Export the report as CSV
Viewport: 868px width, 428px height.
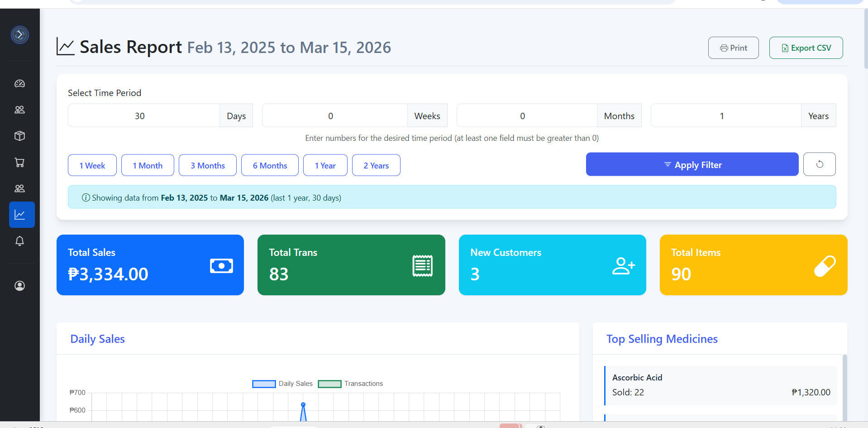coord(806,48)
